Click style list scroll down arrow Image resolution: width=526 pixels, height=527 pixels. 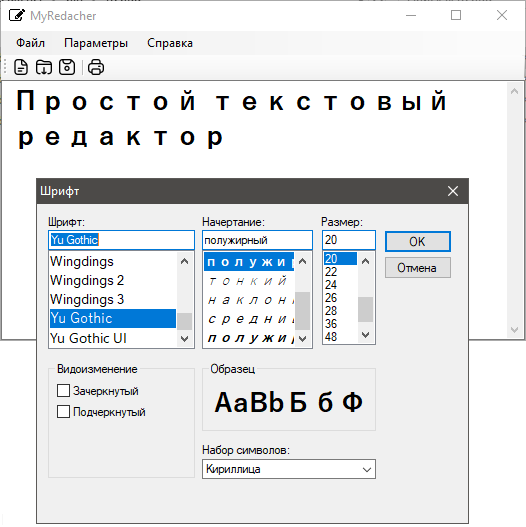point(302,338)
